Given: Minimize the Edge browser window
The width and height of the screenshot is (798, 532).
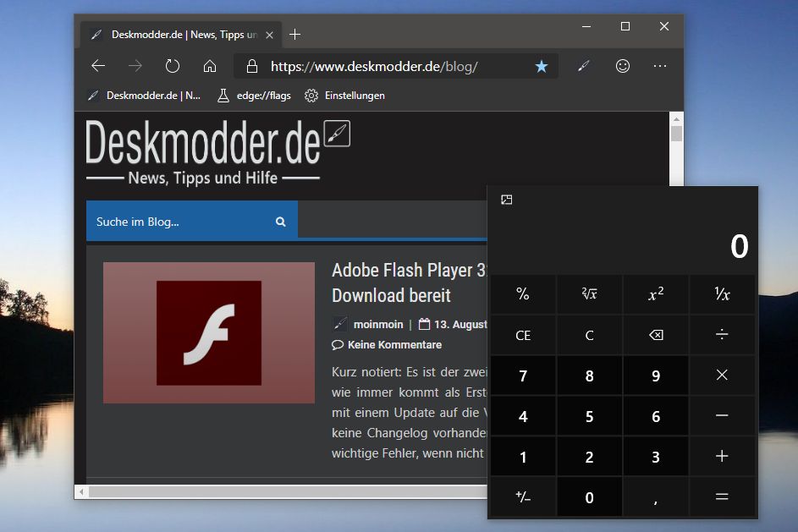Looking at the screenshot, I should point(586,26).
